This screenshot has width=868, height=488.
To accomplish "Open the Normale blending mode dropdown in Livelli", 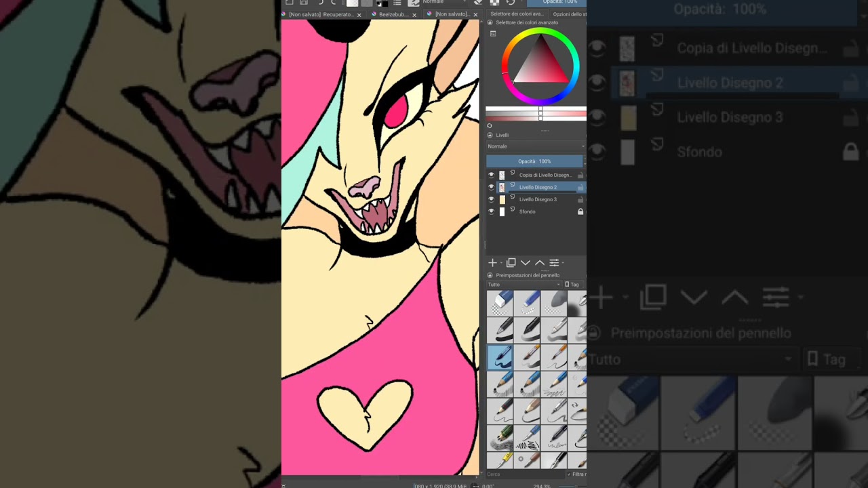I will 536,146.
